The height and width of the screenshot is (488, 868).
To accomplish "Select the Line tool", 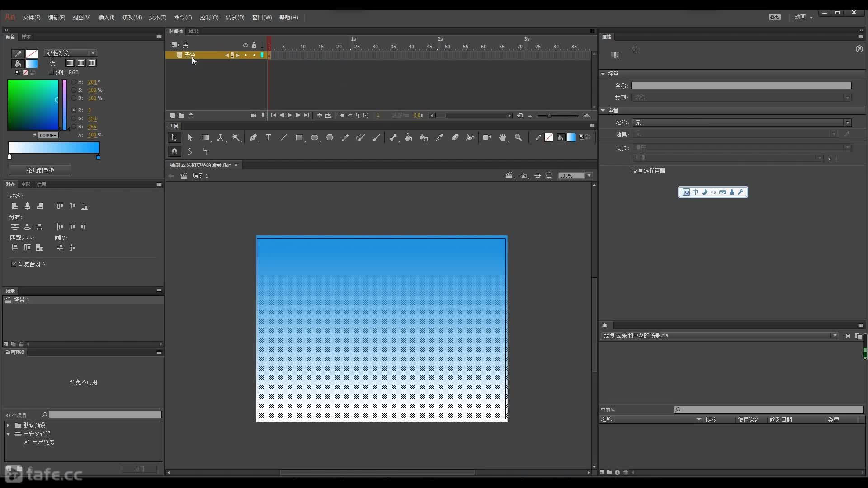I will [x=284, y=137].
